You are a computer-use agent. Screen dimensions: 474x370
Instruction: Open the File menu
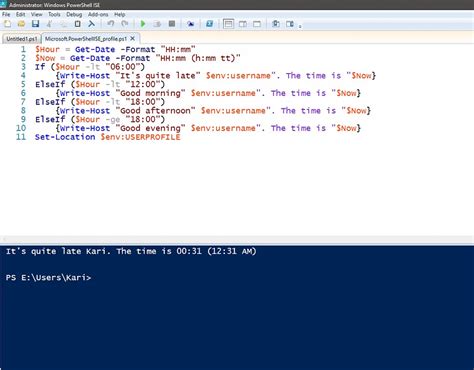point(6,14)
